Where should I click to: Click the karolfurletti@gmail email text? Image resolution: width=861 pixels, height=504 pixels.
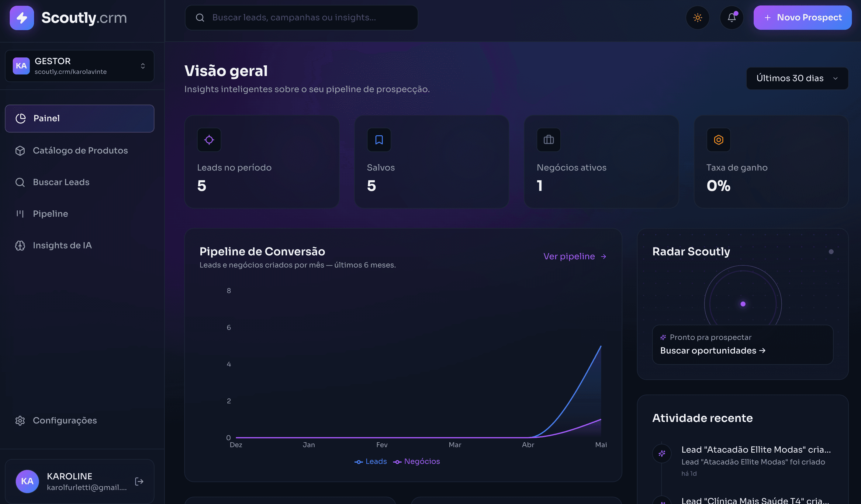87,488
